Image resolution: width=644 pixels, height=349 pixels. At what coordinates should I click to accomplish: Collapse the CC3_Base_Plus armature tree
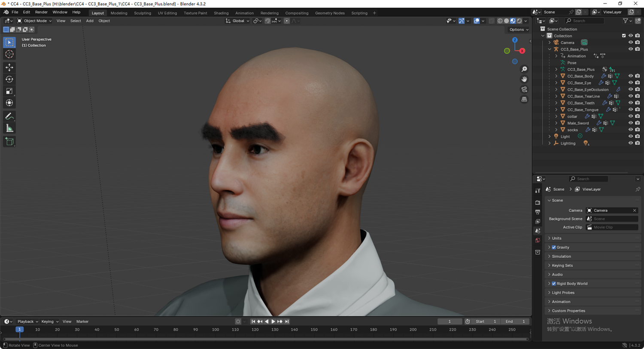[x=549, y=49]
